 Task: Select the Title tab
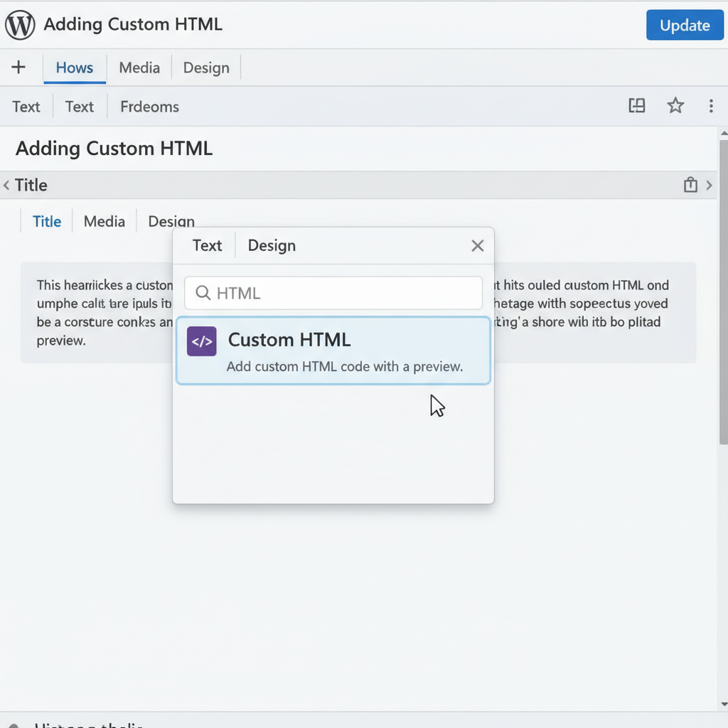tap(46, 221)
